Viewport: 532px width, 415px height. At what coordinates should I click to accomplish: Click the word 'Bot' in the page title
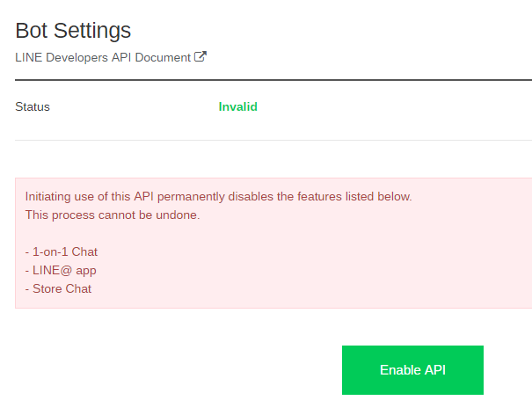click(32, 30)
